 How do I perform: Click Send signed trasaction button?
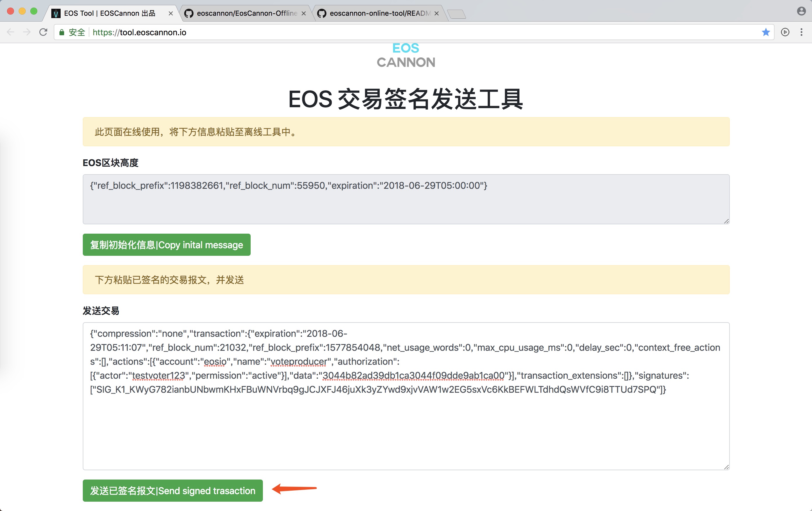(x=173, y=490)
